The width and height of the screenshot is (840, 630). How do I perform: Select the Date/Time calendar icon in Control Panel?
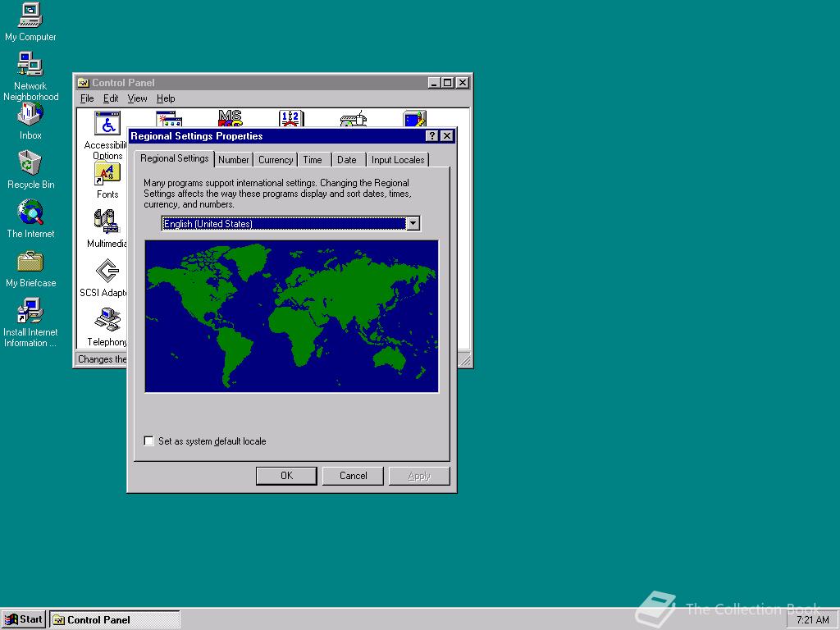[291, 118]
